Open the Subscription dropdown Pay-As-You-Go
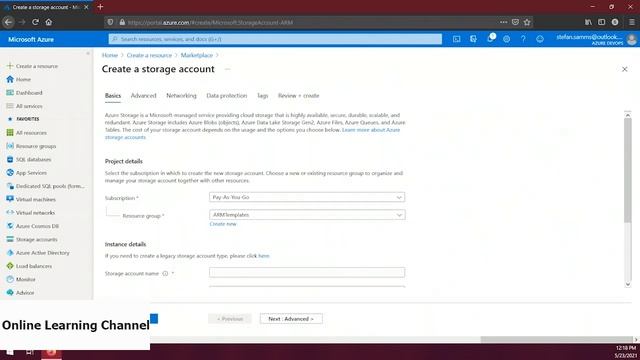Image resolution: width=640 pixels, height=360 pixels. pos(307,197)
